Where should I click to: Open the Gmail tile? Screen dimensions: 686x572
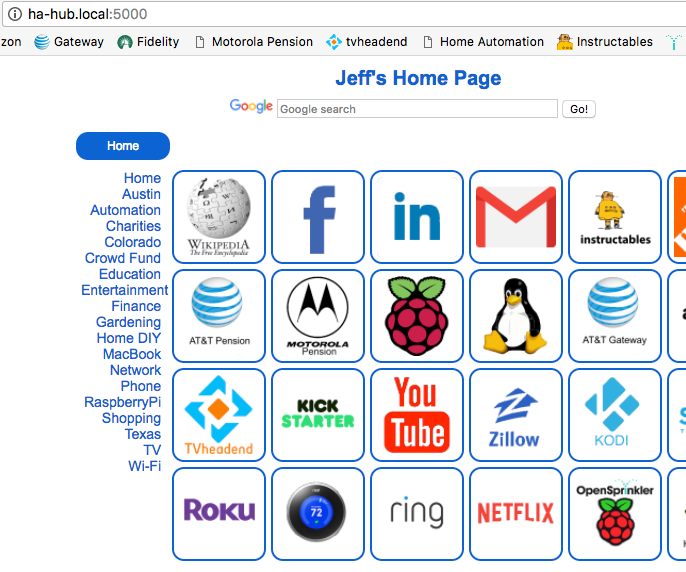click(x=516, y=217)
